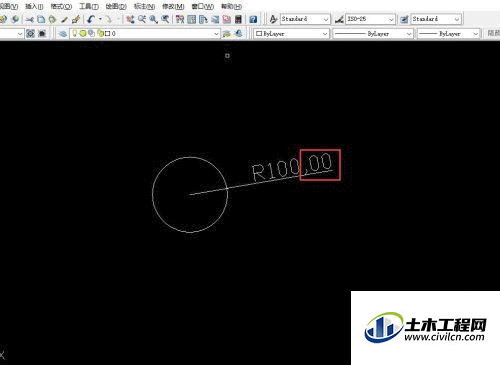Screen dimensions: 500x365
Task: Activate the Pan tool icon
Action: click(x=130, y=19)
